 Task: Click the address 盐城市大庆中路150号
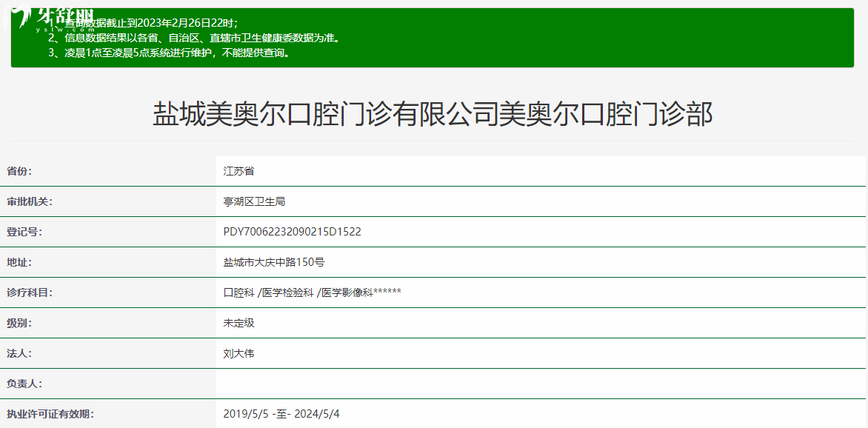(274, 262)
